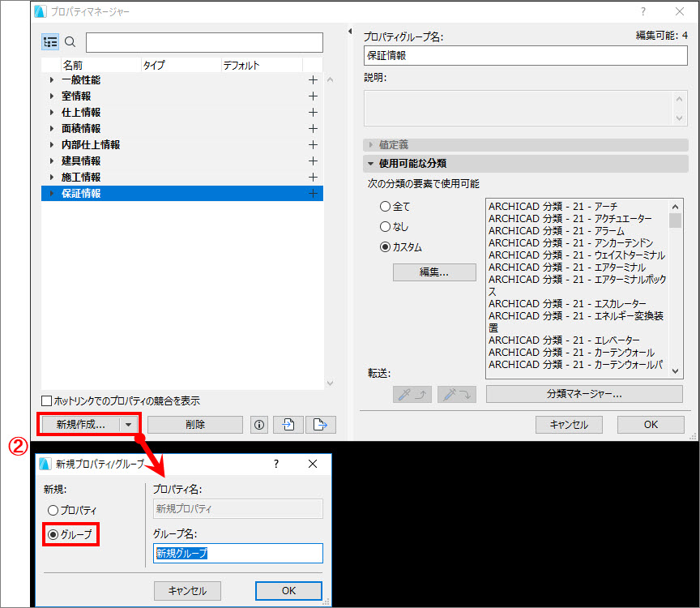
Task: Click help question mark in 新規プロパティ/グループ dialog
Action: click(x=276, y=465)
